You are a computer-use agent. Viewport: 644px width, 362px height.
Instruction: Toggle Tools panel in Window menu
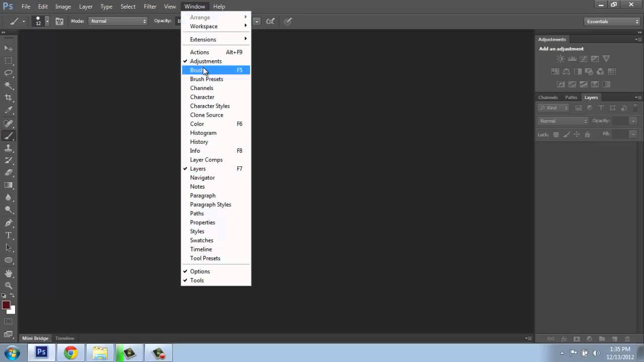215,281
